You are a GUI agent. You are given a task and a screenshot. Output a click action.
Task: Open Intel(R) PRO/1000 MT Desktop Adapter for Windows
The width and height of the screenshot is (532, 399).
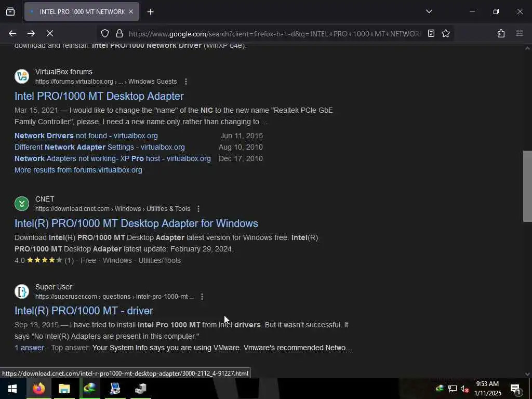click(136, 223)
